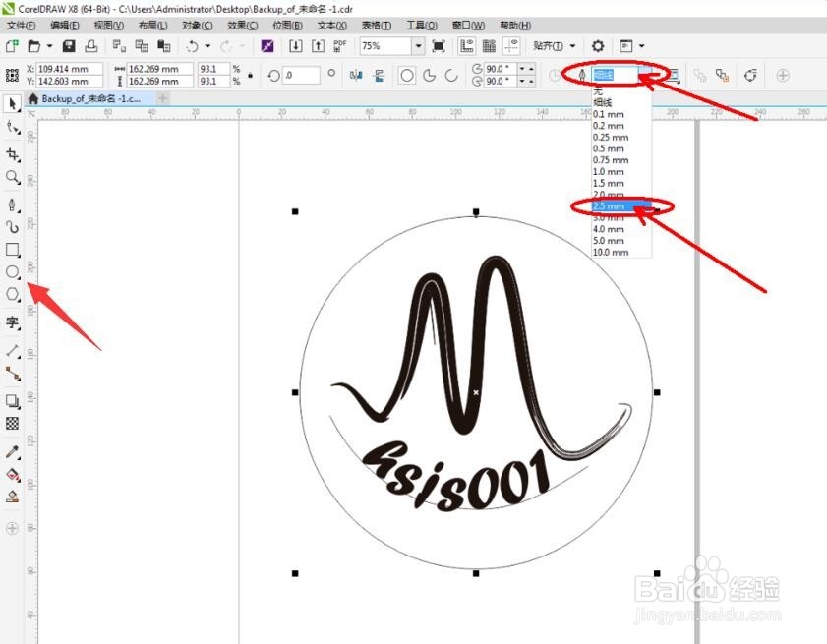Expand the application launcher dropdown arrow
Viewport: 827px width, 644px height.
point(641,46)
